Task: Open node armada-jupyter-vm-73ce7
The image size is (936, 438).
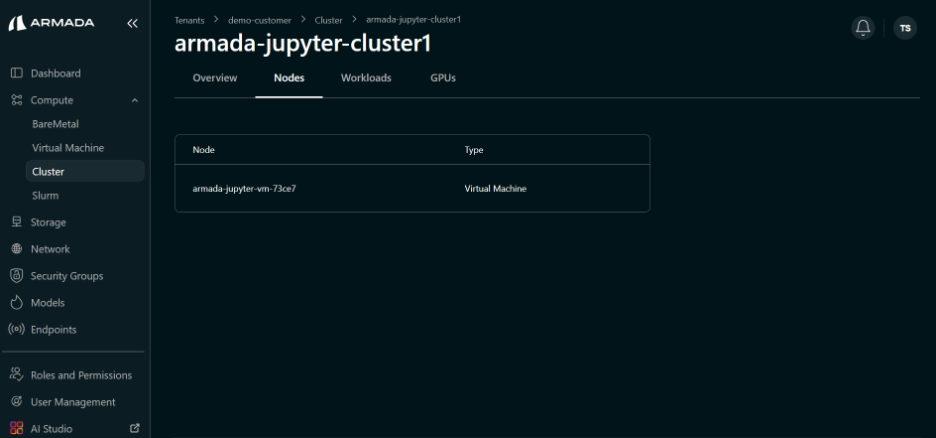Action: click(x=244, y=189)
